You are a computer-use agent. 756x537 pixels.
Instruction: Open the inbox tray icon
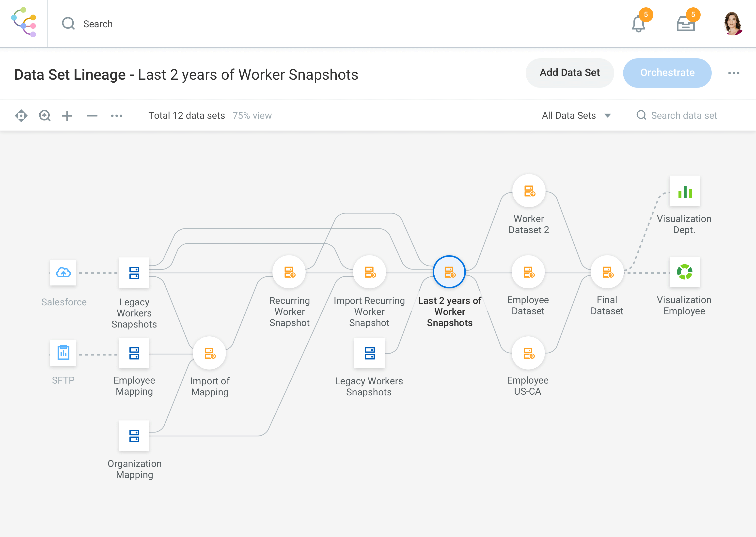(x=686, y=24)
